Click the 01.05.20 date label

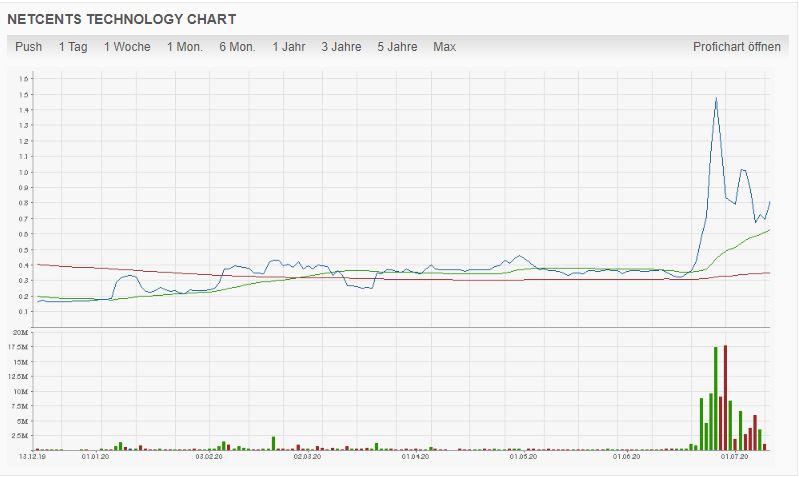(x=523, y=457)
